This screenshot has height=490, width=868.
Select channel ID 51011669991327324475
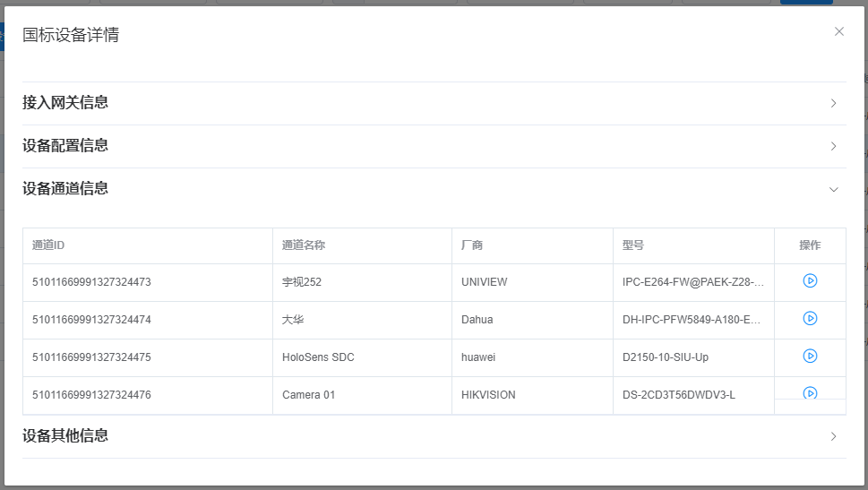[x=91, y=357]
